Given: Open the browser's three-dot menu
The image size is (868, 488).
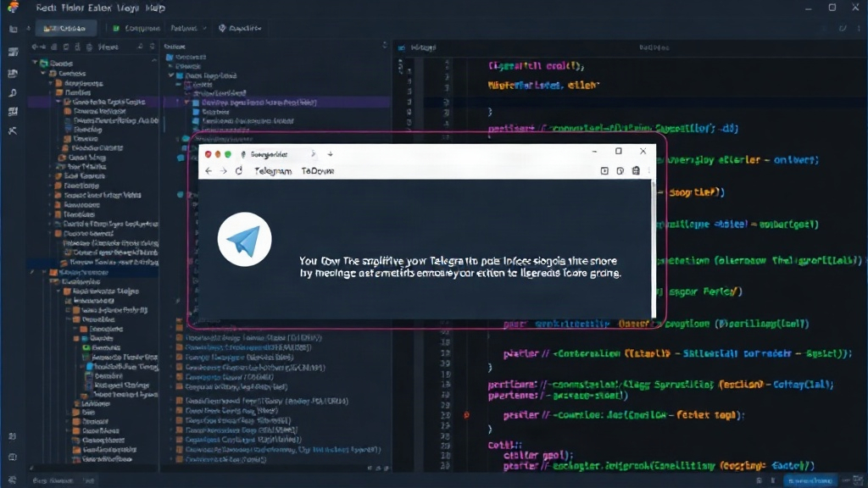Looking at the screenshot, I should tap(649, 171).
